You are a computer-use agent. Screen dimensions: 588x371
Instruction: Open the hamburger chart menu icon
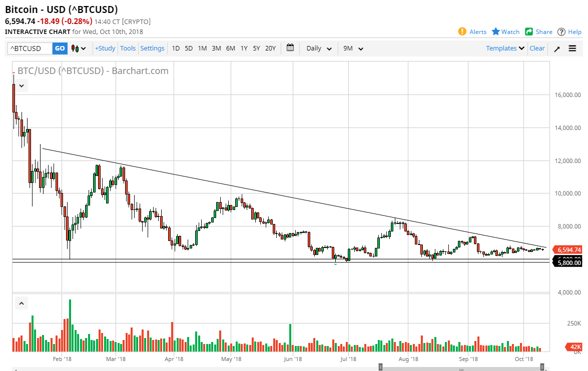pos(572,48)
